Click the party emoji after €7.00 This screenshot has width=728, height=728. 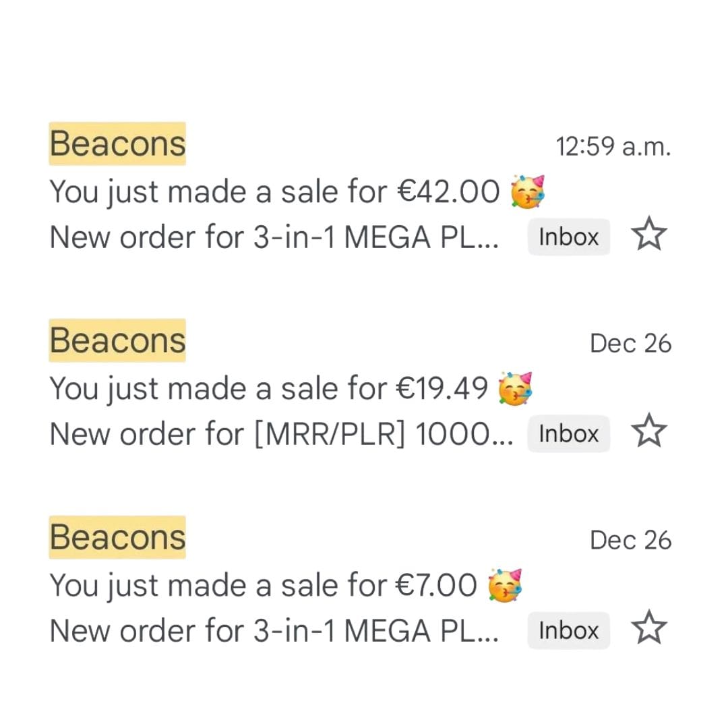pos(505,585)
